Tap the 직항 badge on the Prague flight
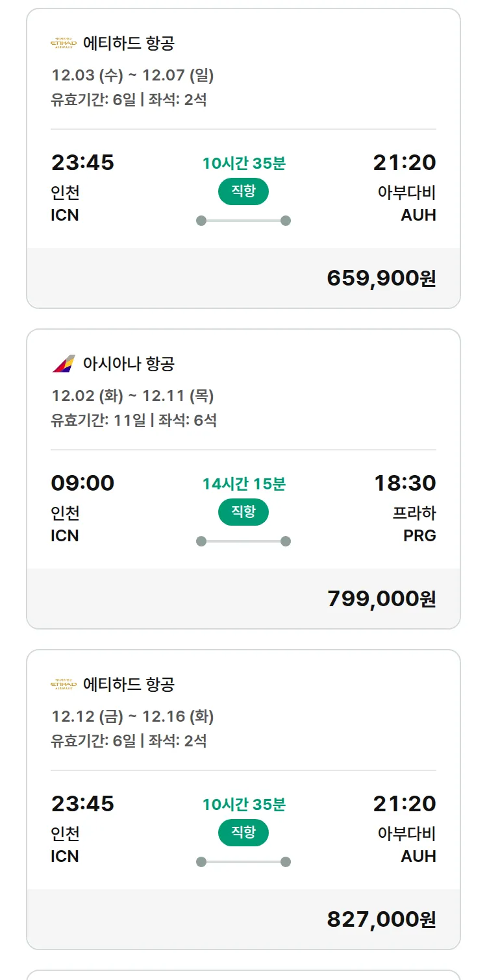 click(243, 512)
